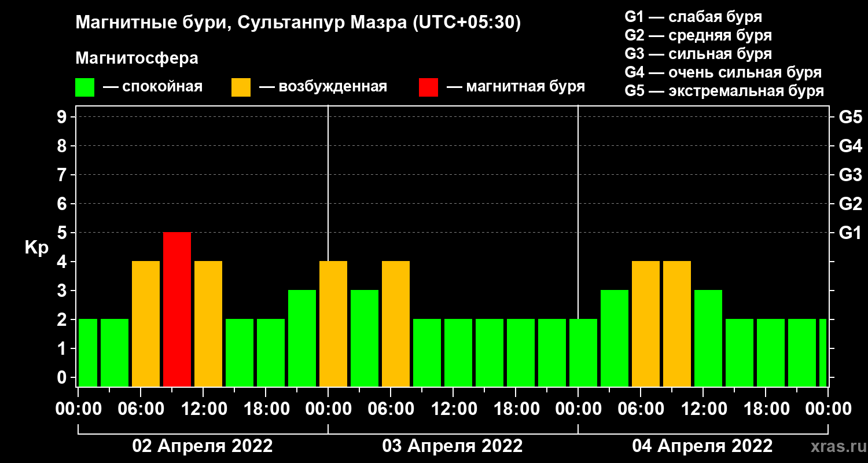The height and width of the screenshot is (463, 868).
Task: Select the red Kp 5 storm bar
Action: (177, 310)
